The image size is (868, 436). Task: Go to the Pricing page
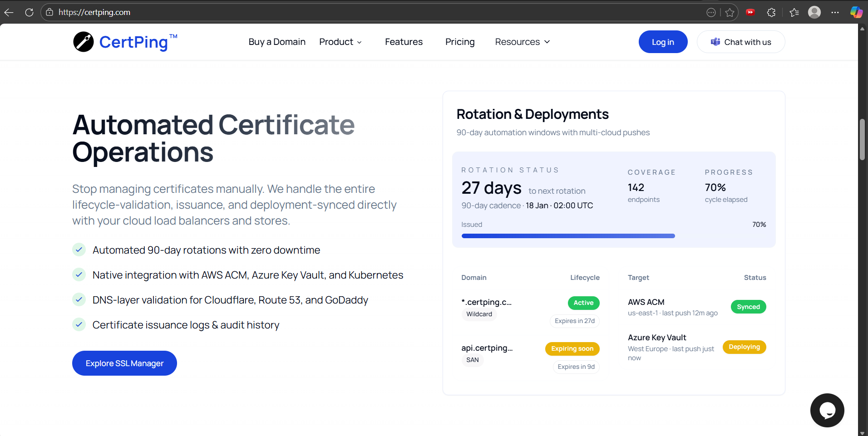click(x=459, y=42)
